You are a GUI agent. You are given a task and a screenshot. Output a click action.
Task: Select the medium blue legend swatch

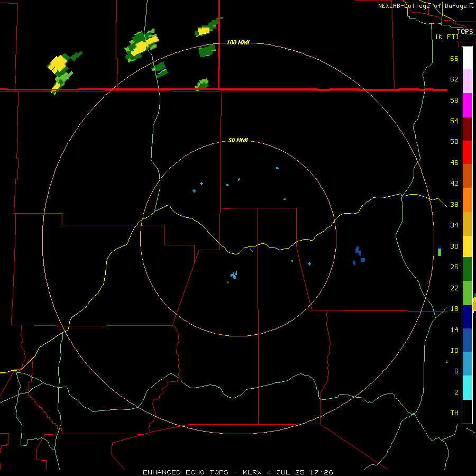tap(467, 340)
